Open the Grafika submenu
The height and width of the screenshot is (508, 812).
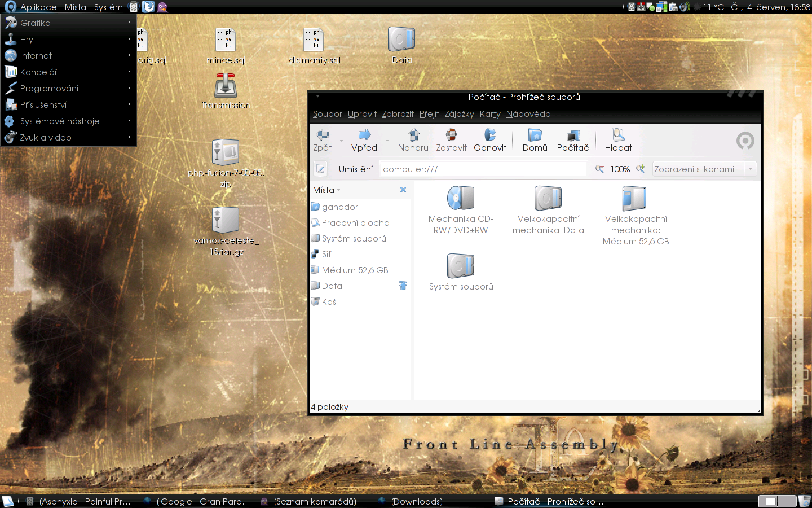[69, 23]
